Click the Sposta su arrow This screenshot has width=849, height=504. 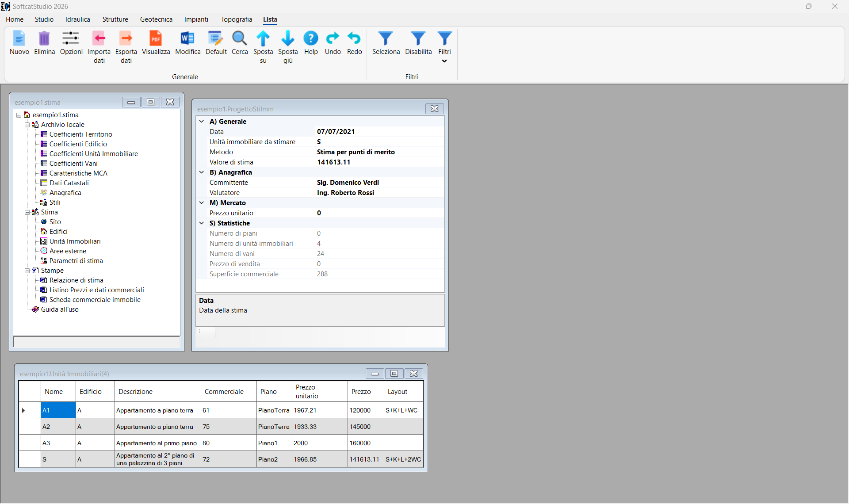(263, 38)
